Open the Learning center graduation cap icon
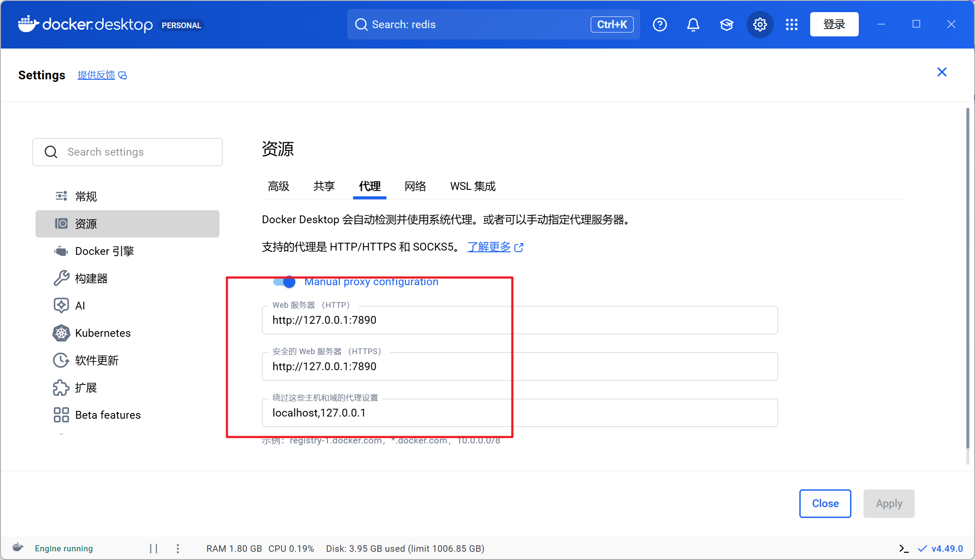Screen dimensions: 975x560 [x=726, y=25]
